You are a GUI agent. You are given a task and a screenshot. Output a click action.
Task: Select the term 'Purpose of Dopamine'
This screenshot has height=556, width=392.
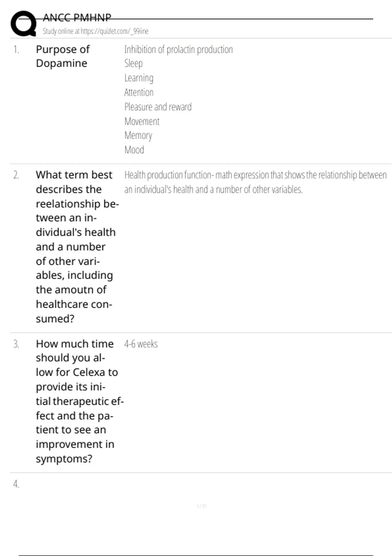tap(62, 56)
